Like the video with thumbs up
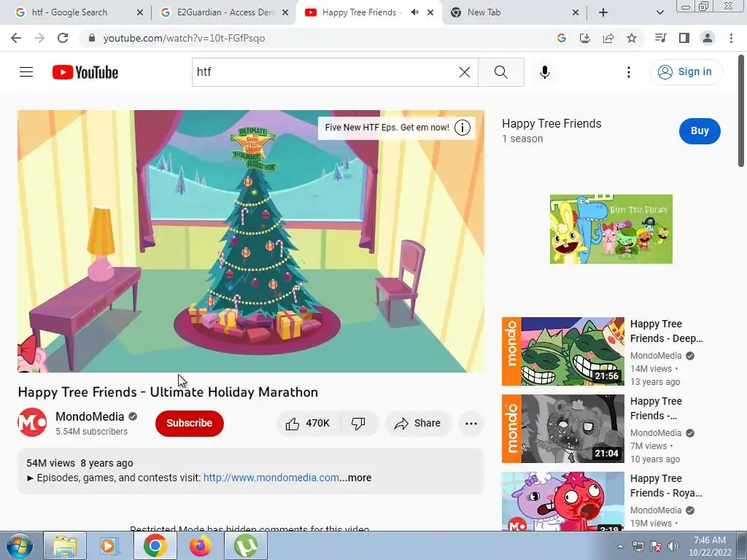 (x=309, y=424)
